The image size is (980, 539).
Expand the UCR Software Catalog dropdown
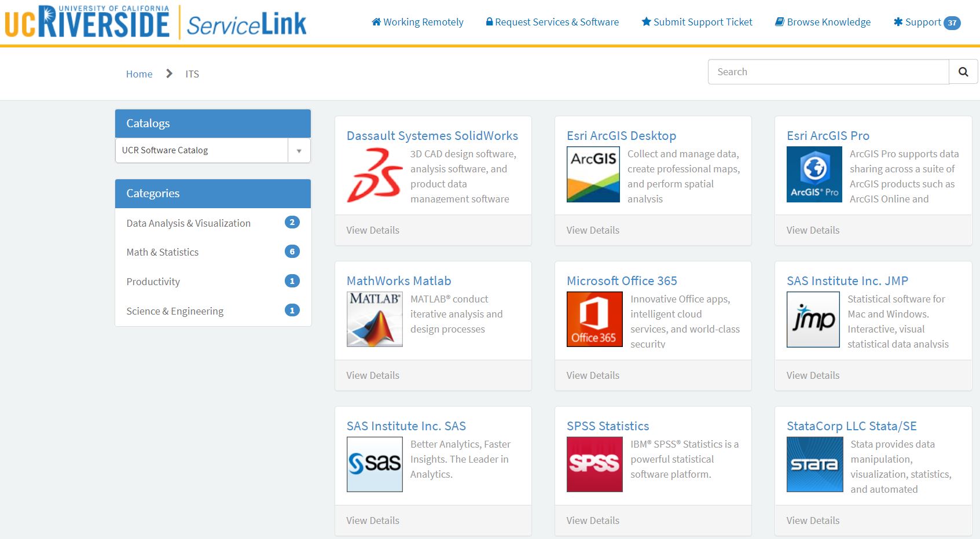[x=299, y=150]
